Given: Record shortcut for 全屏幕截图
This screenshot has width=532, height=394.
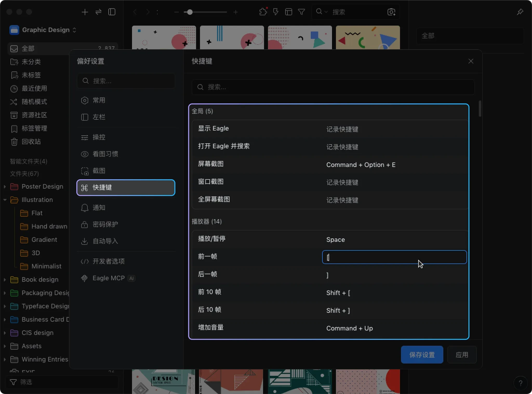Looking at the screenshot, I should (394, 200).
